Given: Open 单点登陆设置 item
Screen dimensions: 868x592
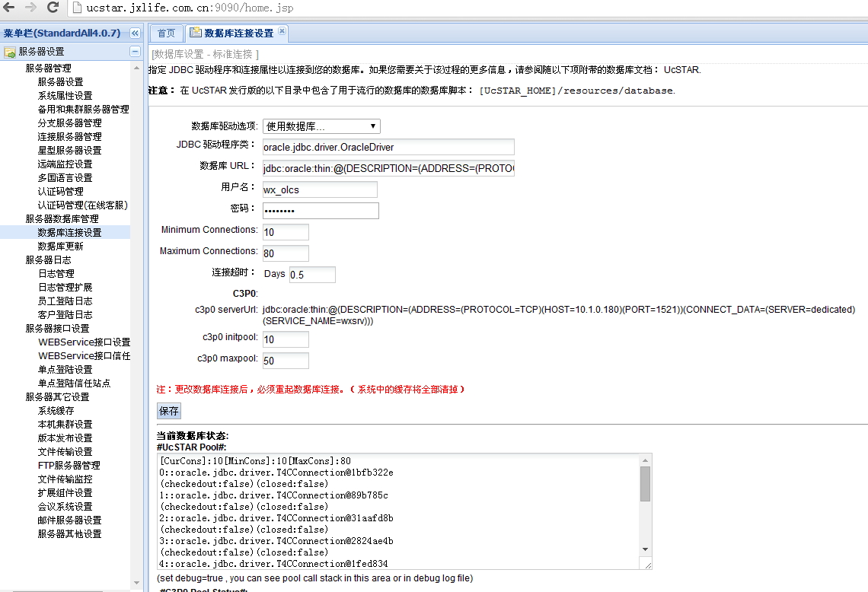Looking at the screenshot, I should [x=65, y=370].
